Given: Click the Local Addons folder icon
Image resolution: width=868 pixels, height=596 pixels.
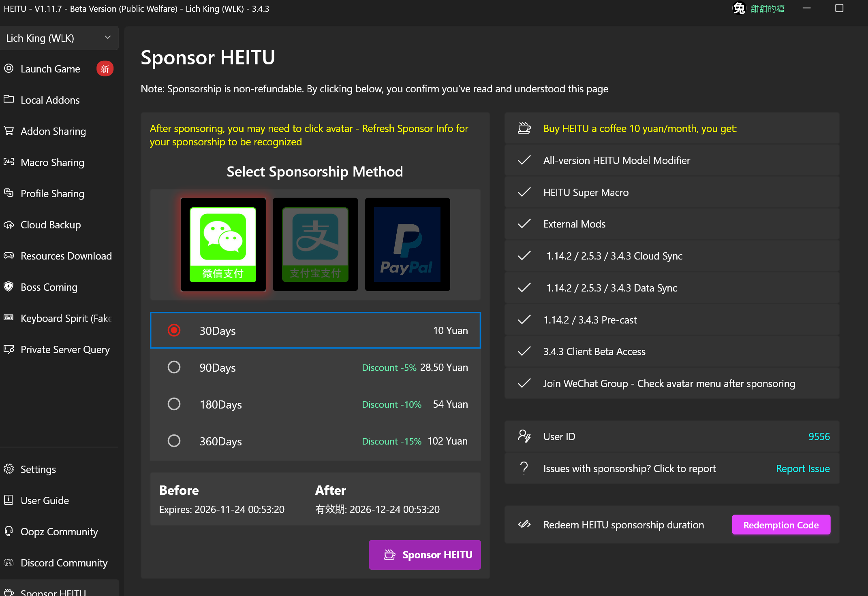Looking at the screenshot, I should (x=9, y=99).
